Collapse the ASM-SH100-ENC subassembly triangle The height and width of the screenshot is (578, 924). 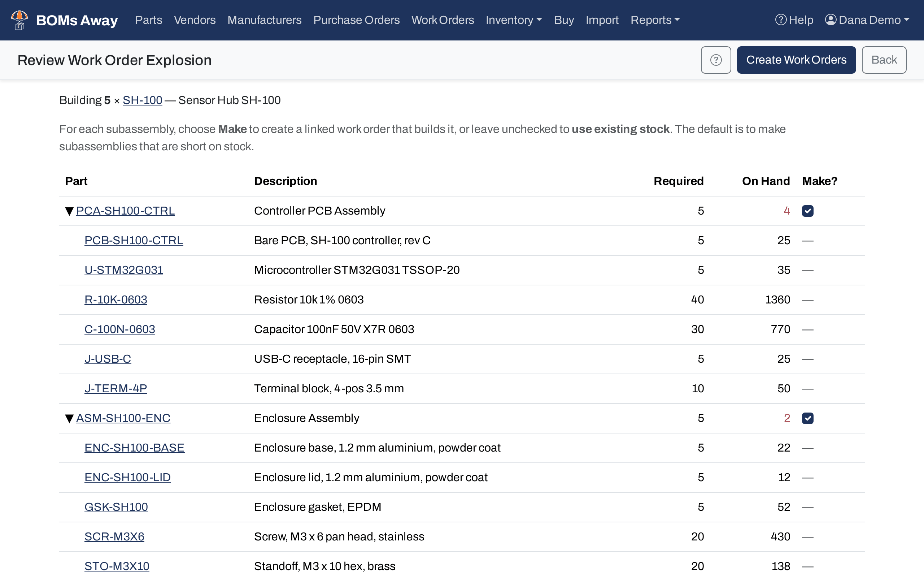(69, 418)
